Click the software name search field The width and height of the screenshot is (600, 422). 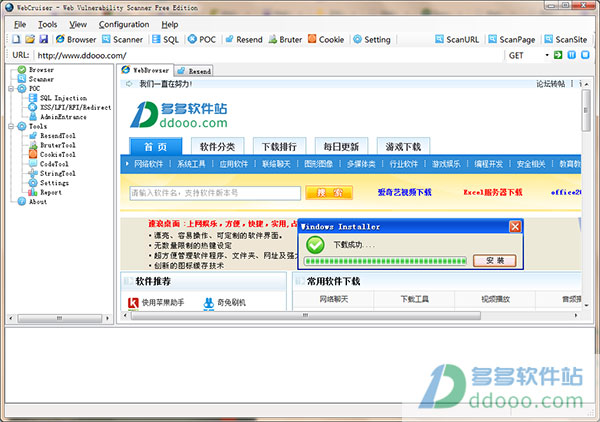(x=215, y=193)
